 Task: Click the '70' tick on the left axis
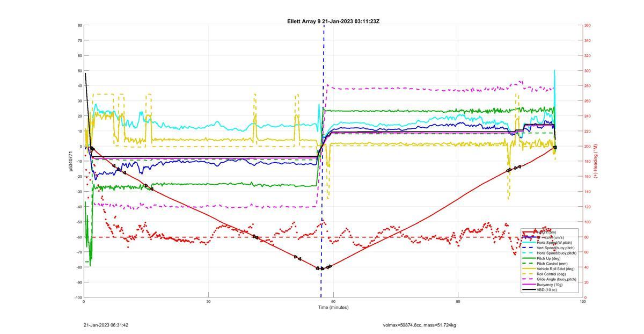(x=79, y=40)
